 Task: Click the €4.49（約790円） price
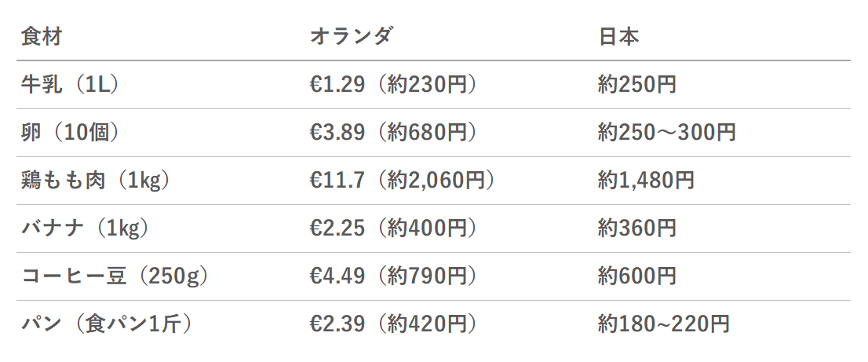tap(393, 276)
